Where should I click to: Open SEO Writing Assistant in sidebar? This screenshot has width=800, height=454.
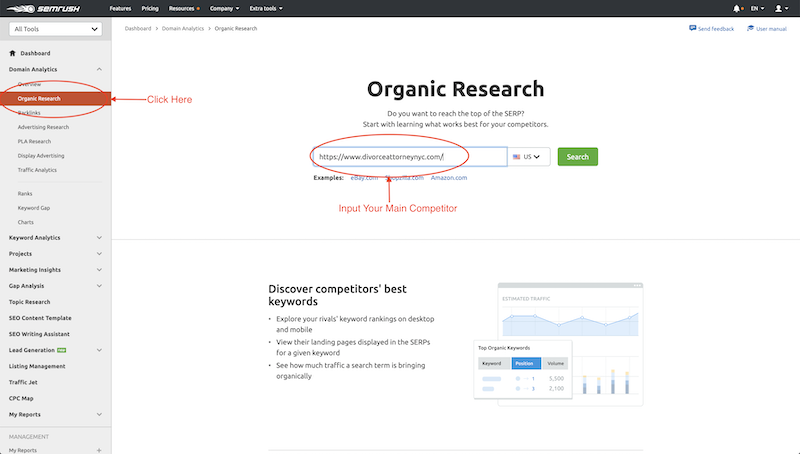pos(39,334)
